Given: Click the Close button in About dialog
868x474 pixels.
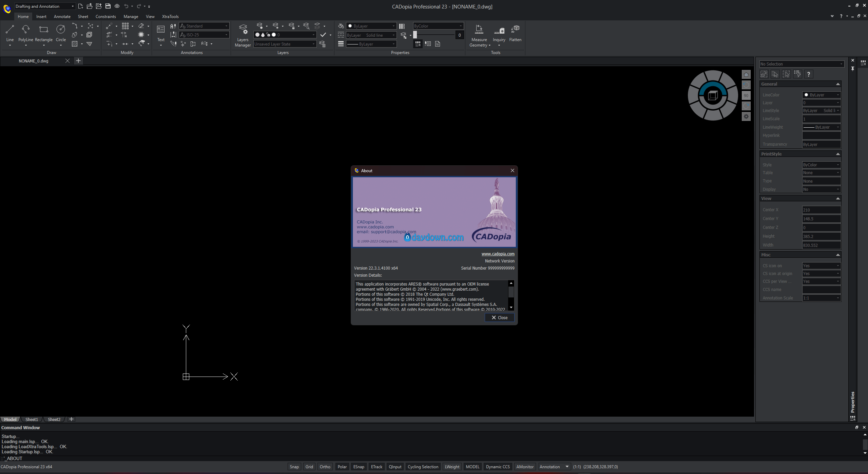Looking at the screenshot, I should click(x=499, y=317).
